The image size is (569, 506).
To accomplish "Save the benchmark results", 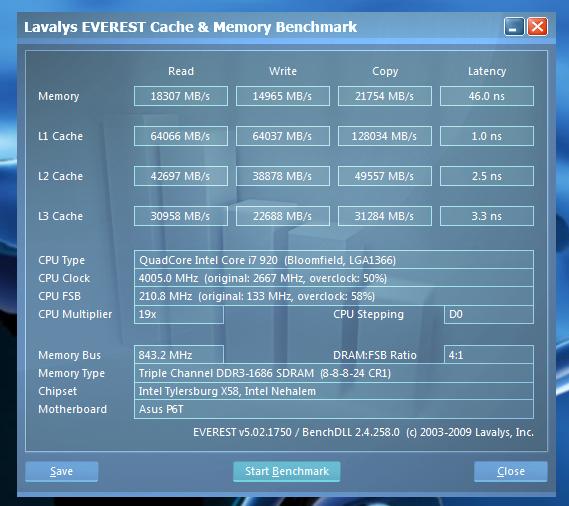I will (x=62, y=471).
